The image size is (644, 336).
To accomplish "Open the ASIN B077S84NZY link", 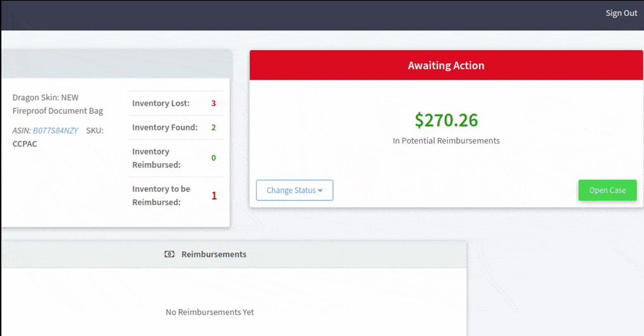I will (56, 130).
